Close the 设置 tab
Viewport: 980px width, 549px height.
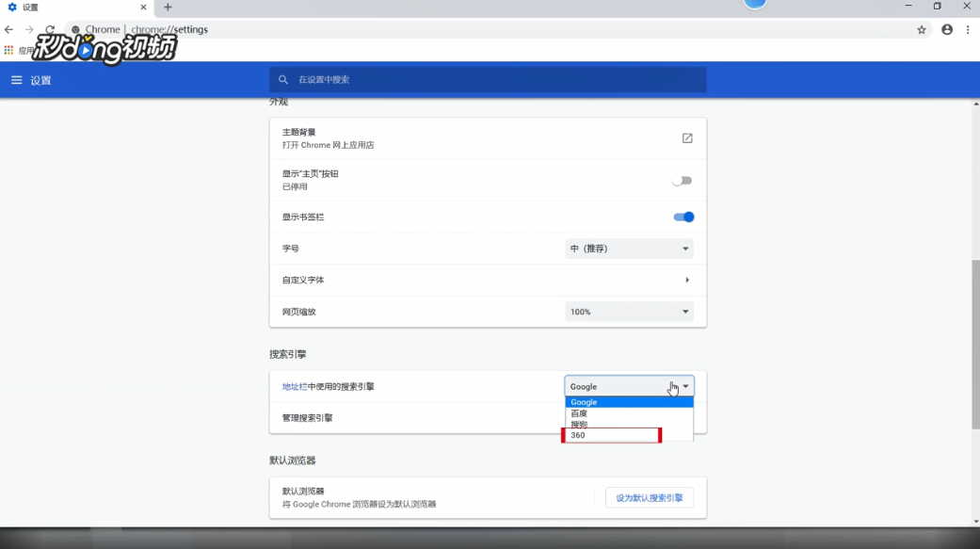point(143,8)
